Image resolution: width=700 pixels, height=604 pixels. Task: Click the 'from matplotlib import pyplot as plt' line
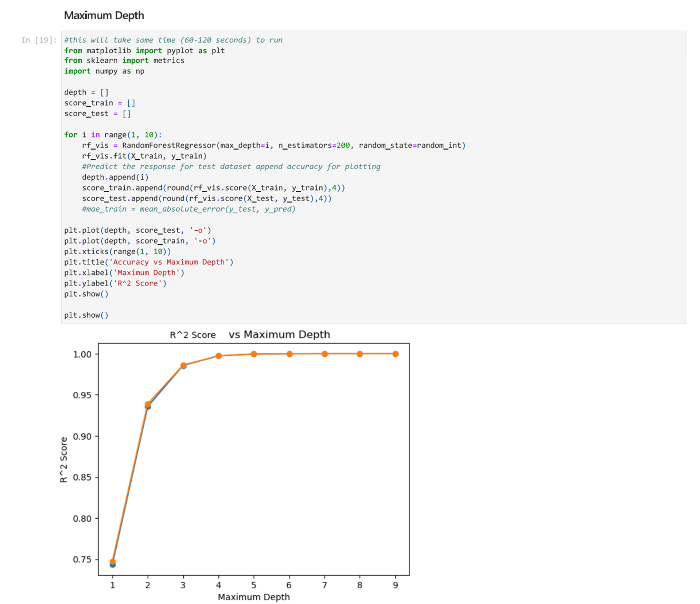point(144,51)
